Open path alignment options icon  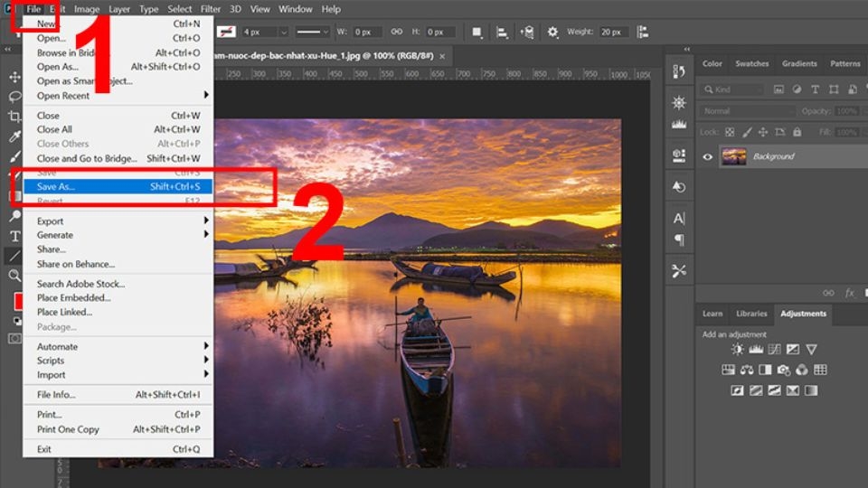[x=502, y=33]
